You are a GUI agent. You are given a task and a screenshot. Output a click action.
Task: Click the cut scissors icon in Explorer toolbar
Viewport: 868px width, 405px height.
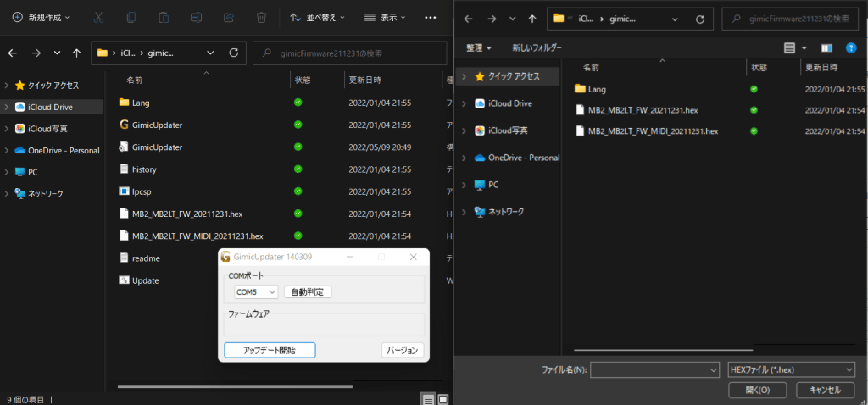(x=99, y=17)
